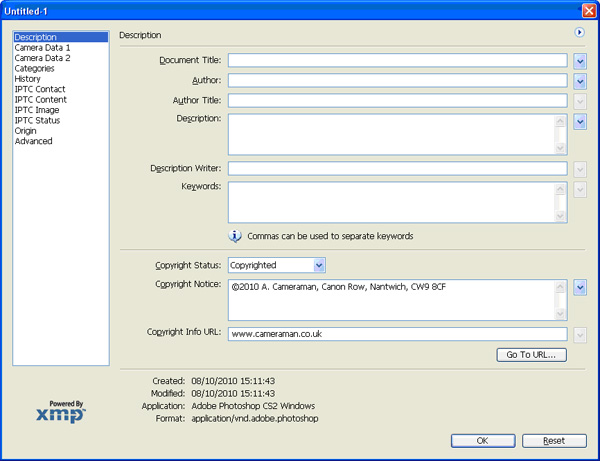Expand the Document Title dropdown arrow
This screenshot has width=600, height=461.
click(x=580, y=61)
